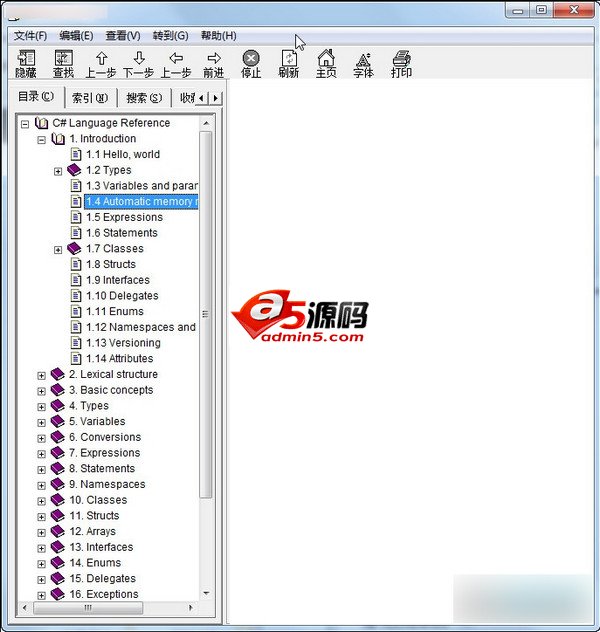Click the tree's vertical scrollbar down arrow
This screenshot has width=600, height=632.
(x=206, y=593)
